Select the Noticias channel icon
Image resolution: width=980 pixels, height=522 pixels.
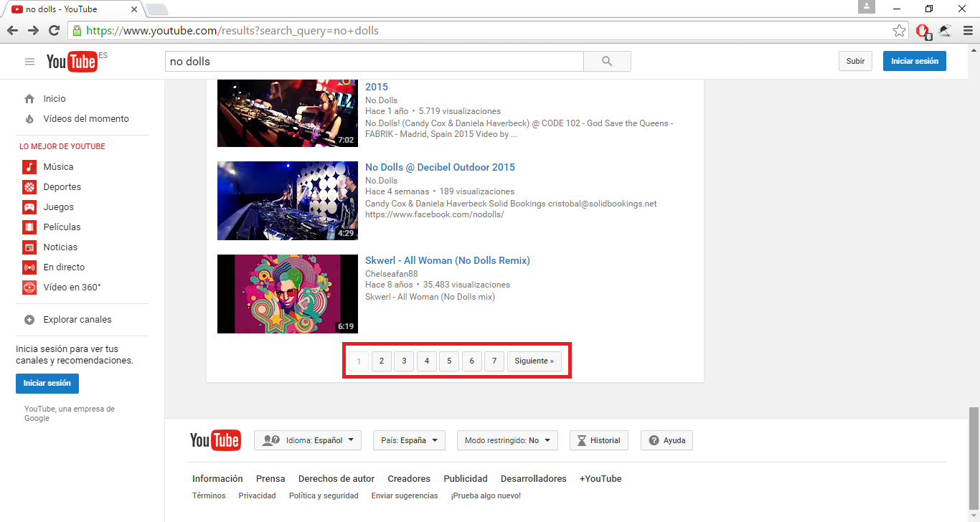click(x=29, y=247)
